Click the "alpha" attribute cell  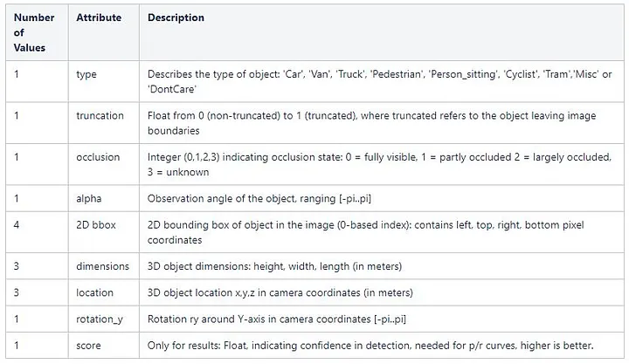coord(89,199)
